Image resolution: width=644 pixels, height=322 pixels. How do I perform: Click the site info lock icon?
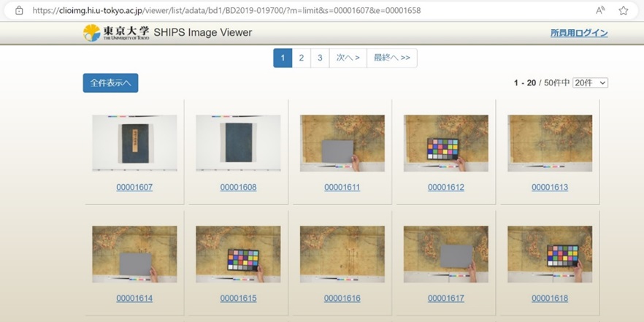pyautogui.click(x=19, y=11)
